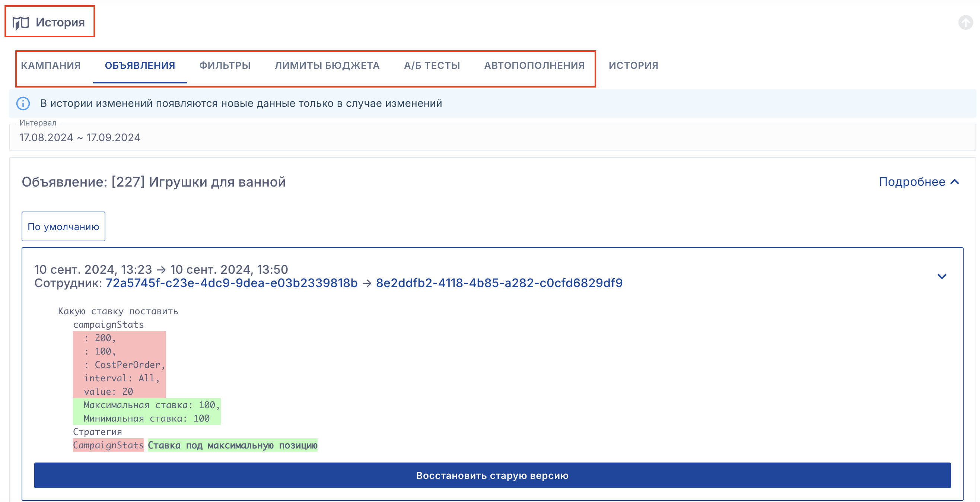Viewport: 980px width, 502px height.
Task: Open employee link 72a5745f-c23e-4dc9
Action: coord(231,283)
